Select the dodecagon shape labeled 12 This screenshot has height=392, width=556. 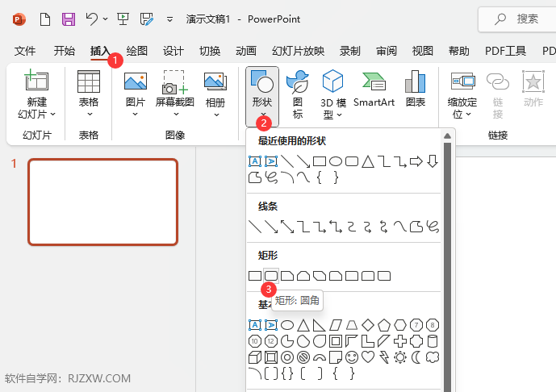point(271,341)
